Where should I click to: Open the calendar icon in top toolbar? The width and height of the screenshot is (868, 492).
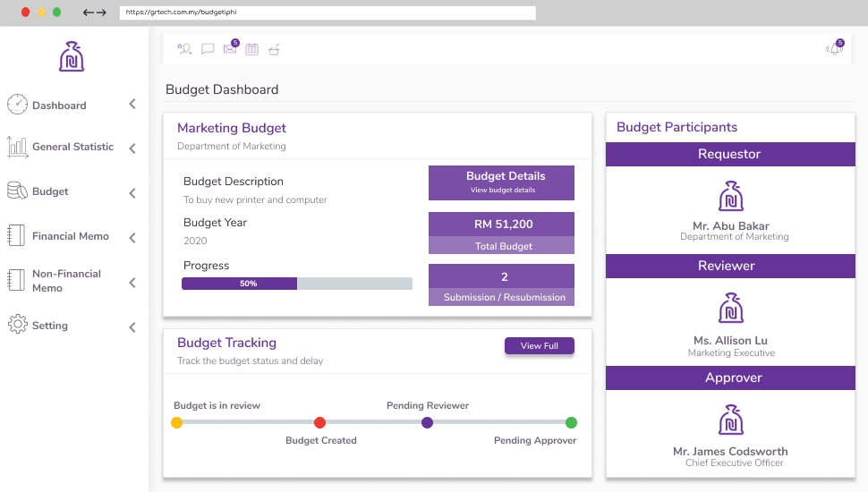point(251,49)
